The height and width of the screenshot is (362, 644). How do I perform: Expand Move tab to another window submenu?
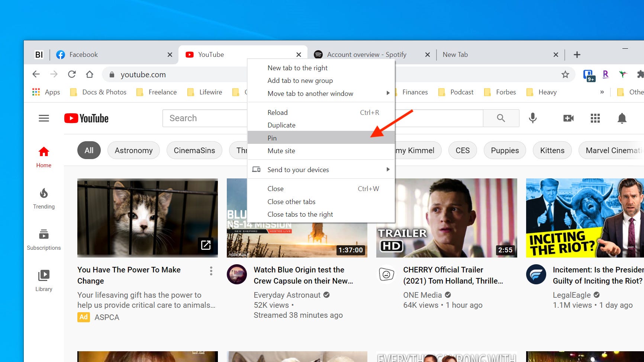click(x=321, y=93)
